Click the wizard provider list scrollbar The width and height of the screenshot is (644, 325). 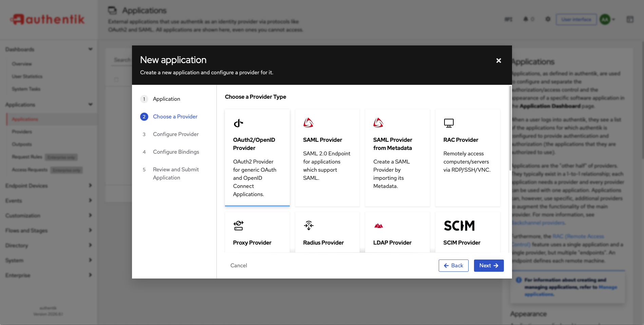coord(510,129)
